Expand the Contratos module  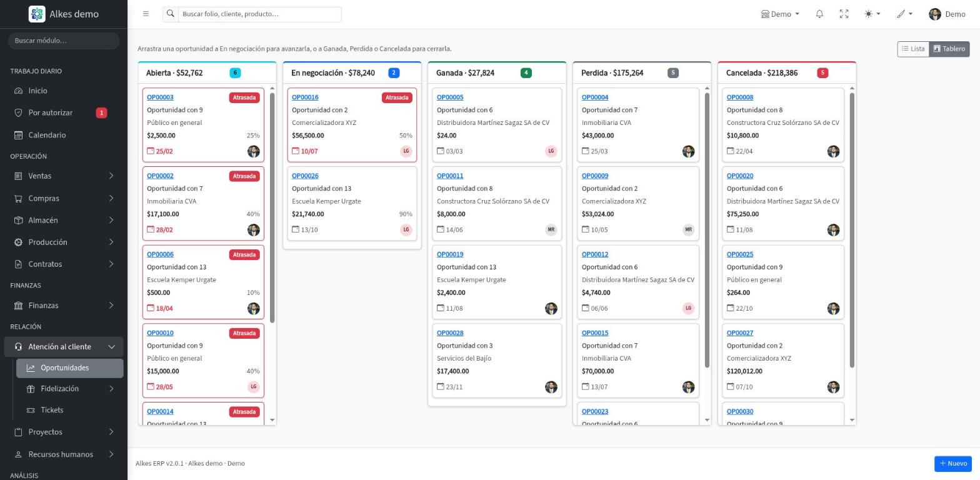click(x=64, y=264)
